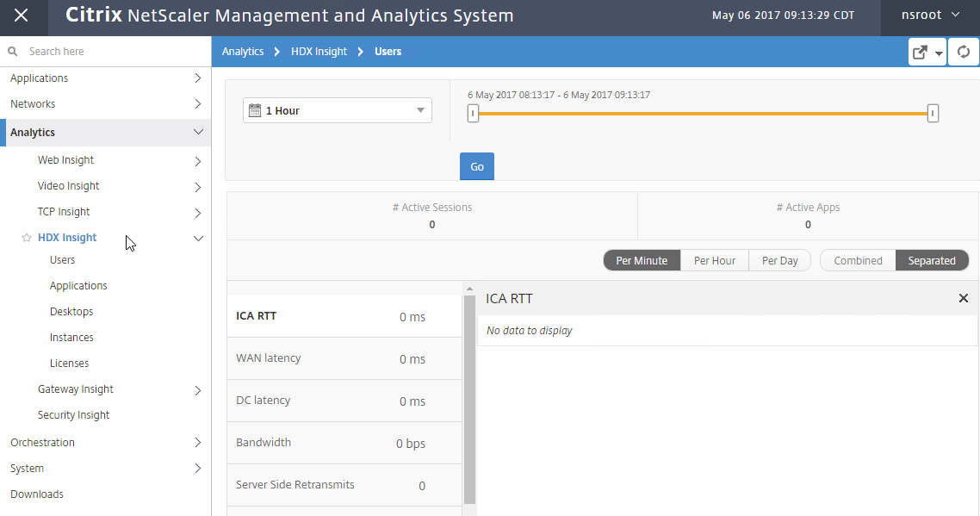This screenshot has width=980, height=516.
Task: Click the date and time display
Action: click(783, 15)
